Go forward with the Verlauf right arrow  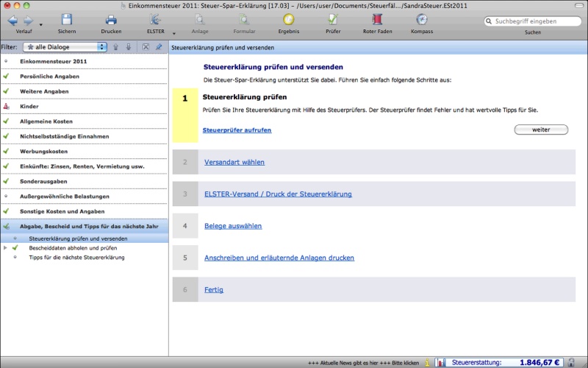click(29, 21)
